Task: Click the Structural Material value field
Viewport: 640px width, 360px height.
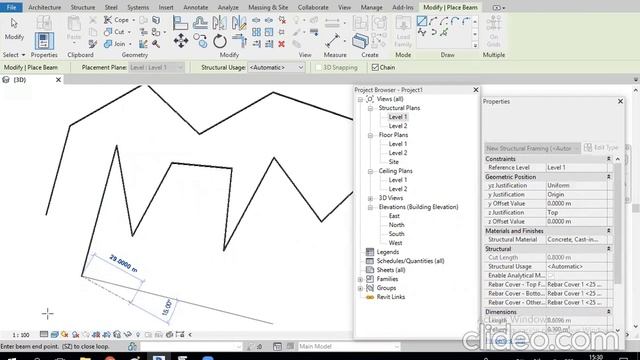Action: coord(576,240)
